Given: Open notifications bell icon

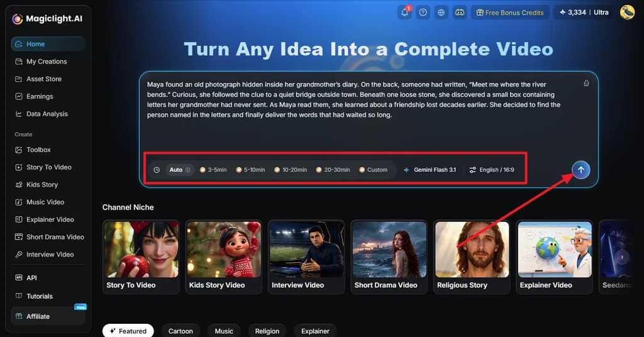Looking at the screenshot, I should (x=404, y=13).
